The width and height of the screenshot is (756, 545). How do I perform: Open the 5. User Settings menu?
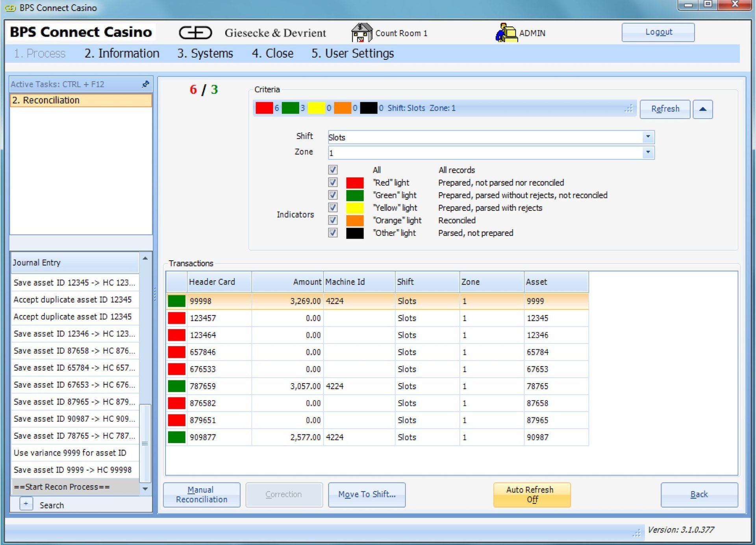(352, 53)
